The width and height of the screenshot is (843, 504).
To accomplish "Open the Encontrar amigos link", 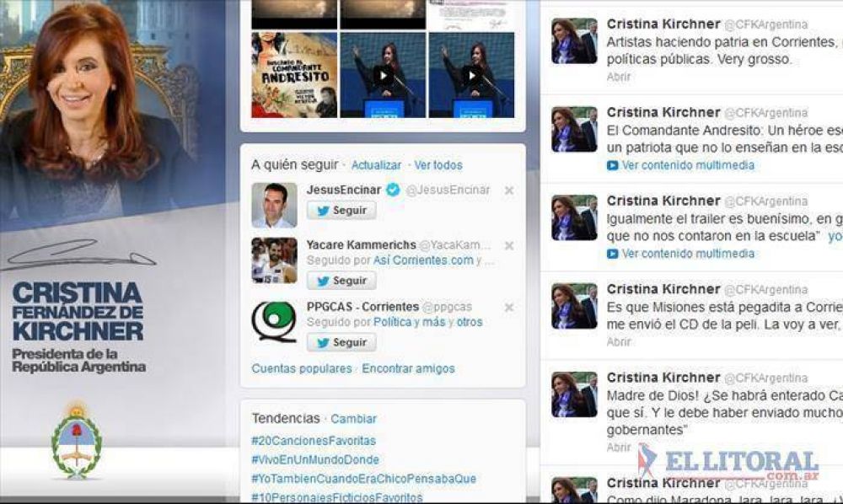I will click(x=408, y=368).
